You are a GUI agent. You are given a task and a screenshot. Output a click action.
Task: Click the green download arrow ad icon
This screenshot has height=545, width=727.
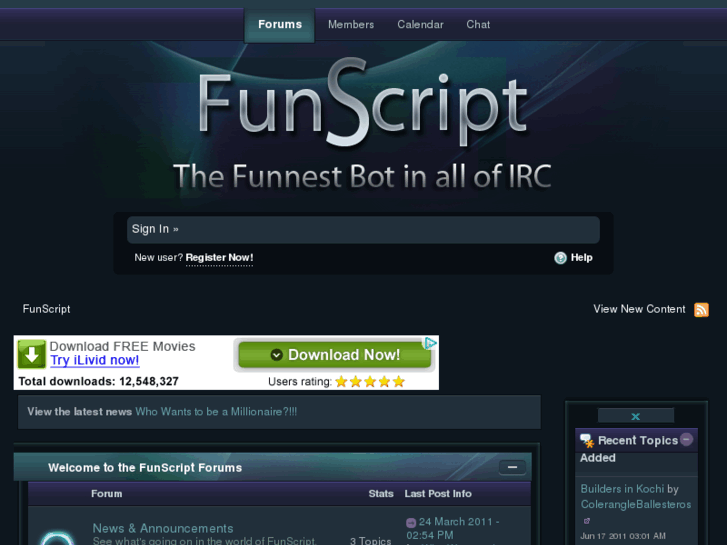[32, 354]
